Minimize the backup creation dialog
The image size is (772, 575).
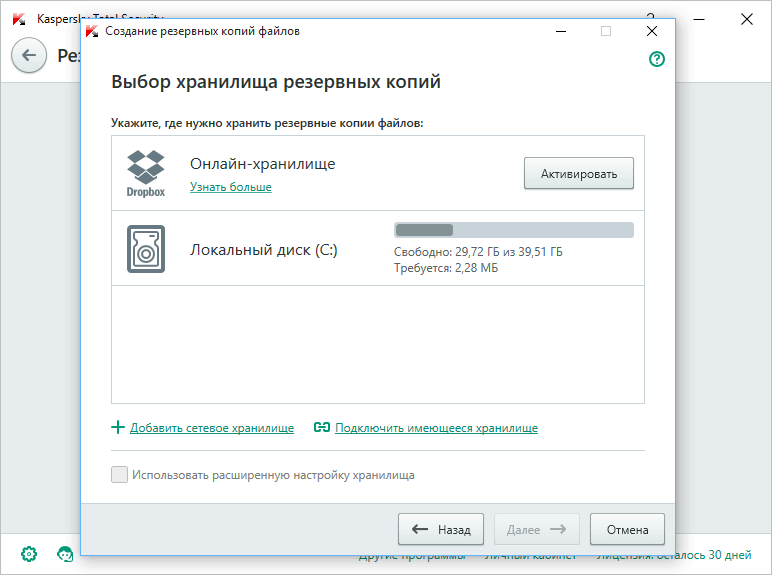pos(561,31)
